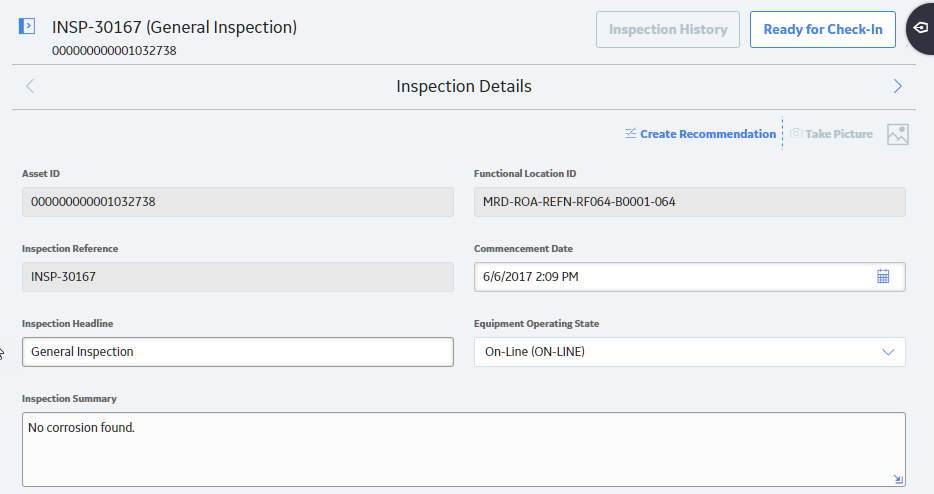
Task: Click the camera icon for Take Picture
Action: coord(796,133)
